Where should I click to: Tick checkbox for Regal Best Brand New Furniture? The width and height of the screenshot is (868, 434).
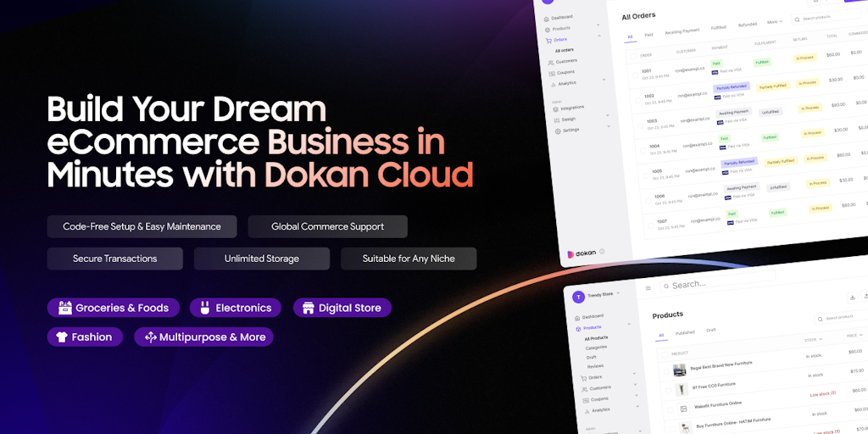[666, 373]
